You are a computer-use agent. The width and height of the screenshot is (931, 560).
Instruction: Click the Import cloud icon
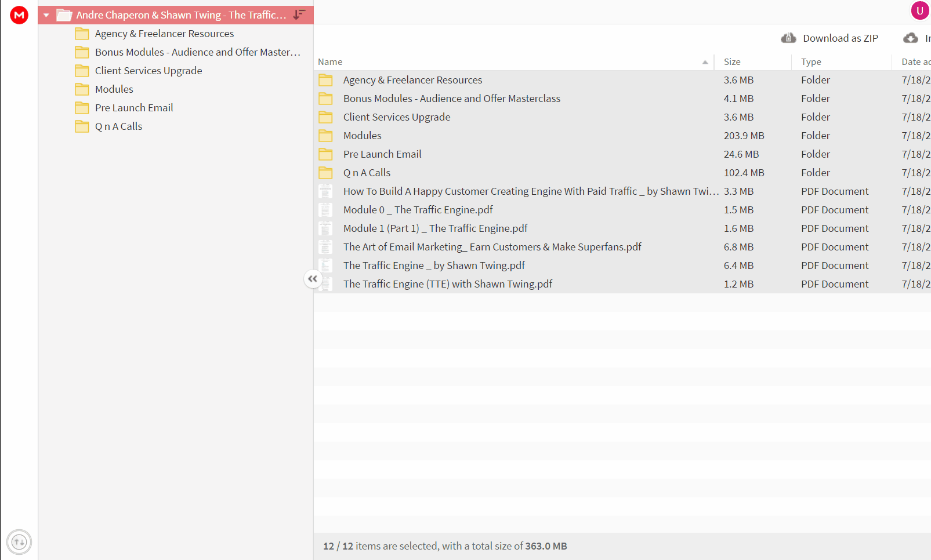(911, 38)
